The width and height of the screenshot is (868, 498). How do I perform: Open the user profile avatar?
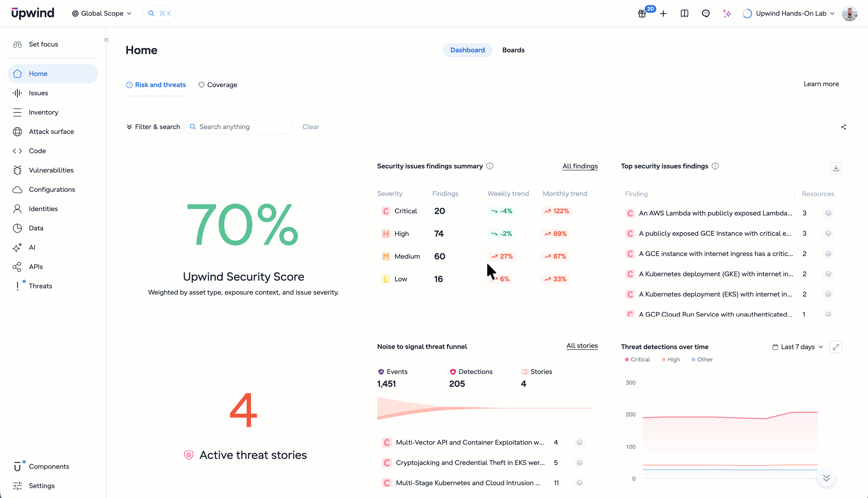click(849, 13)
